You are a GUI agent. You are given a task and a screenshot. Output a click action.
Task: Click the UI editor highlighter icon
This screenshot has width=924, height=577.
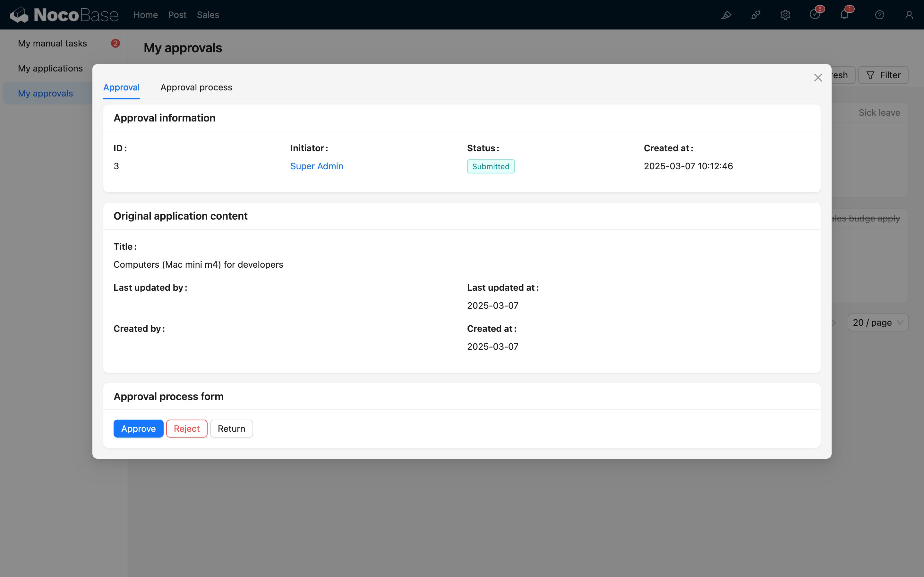[726, 15]
